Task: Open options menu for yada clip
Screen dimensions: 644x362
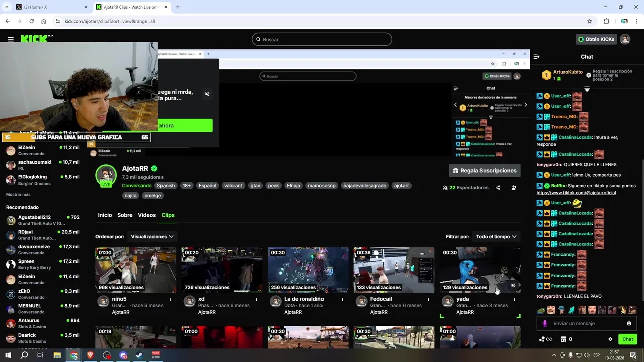Action: coord(514,299)
